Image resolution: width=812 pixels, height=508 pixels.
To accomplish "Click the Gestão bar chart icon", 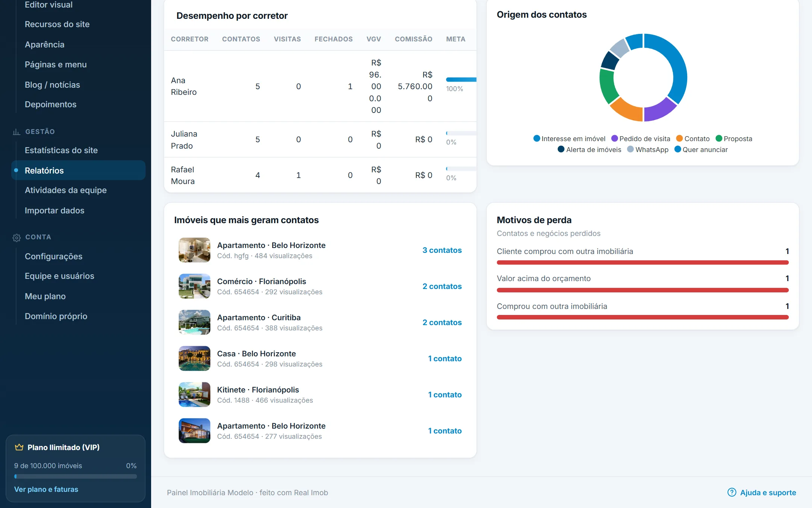I will click(17, 132).
